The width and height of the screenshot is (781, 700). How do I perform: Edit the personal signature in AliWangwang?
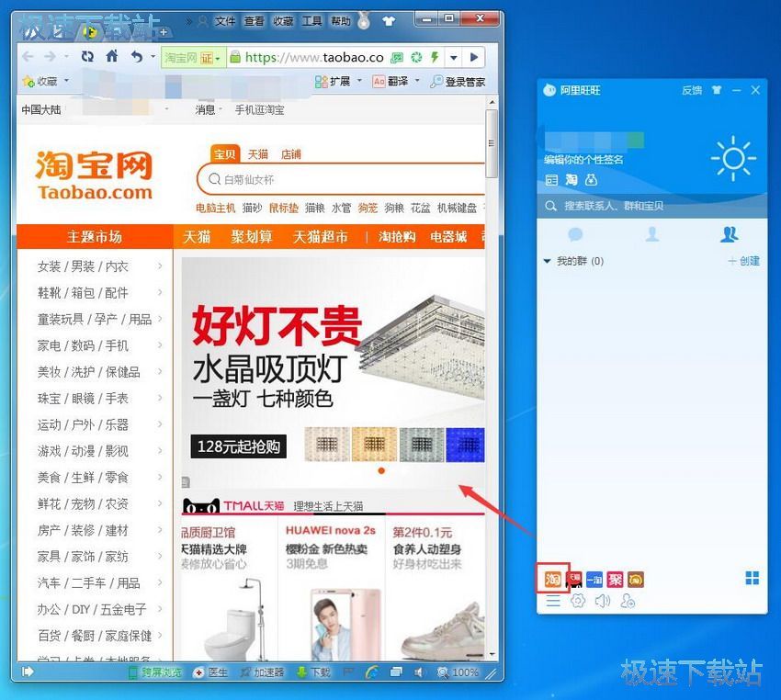(583, 159)
